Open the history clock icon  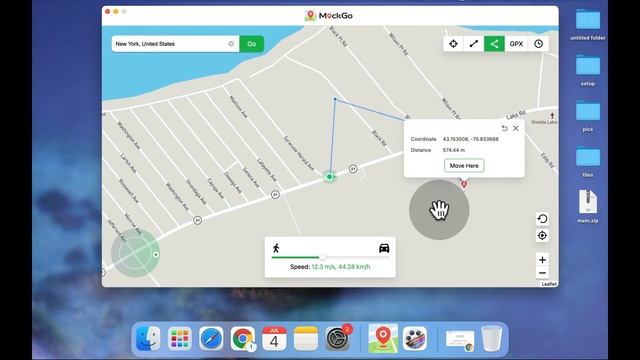click(x=538, y=44)
